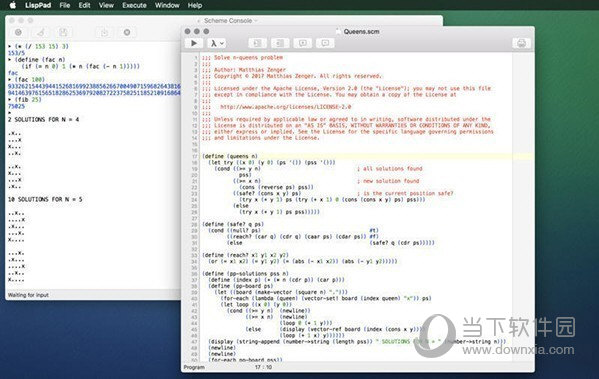This screenshot has height=379, width=599.
Task: Click the stop/settings round icon in console
Action: 127,32
